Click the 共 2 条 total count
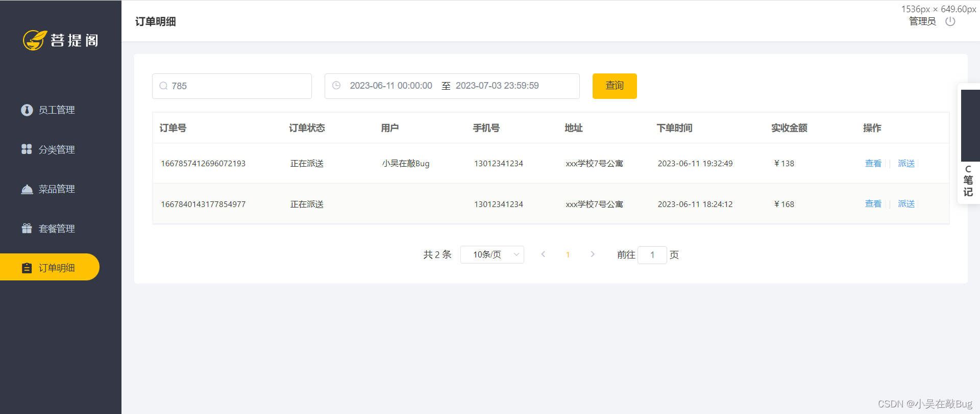 coord(437,254)
